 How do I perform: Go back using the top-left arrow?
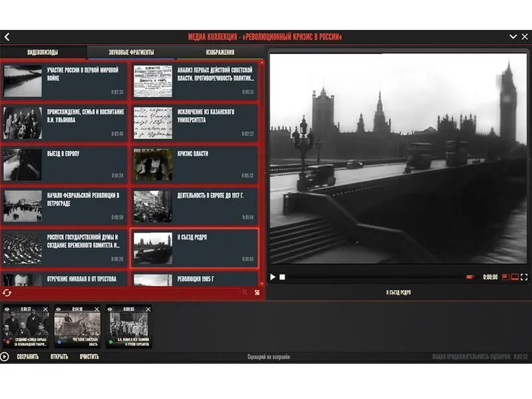click(x=7, y=37)
